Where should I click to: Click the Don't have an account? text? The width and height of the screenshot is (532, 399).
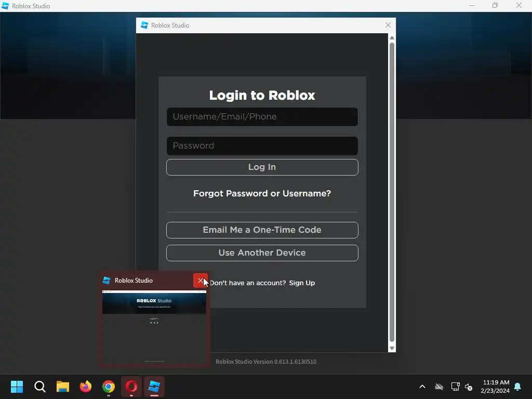pos(248,283)
